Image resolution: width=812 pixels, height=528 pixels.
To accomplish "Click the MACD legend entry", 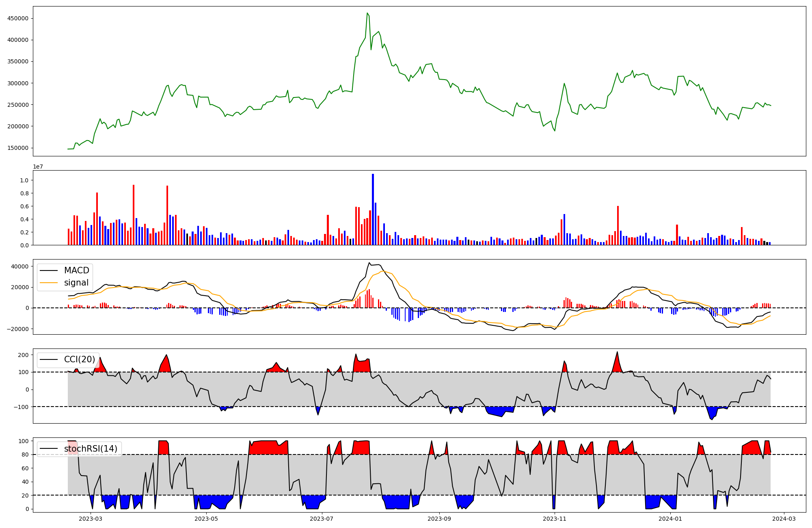I will [x=76, y=270].
